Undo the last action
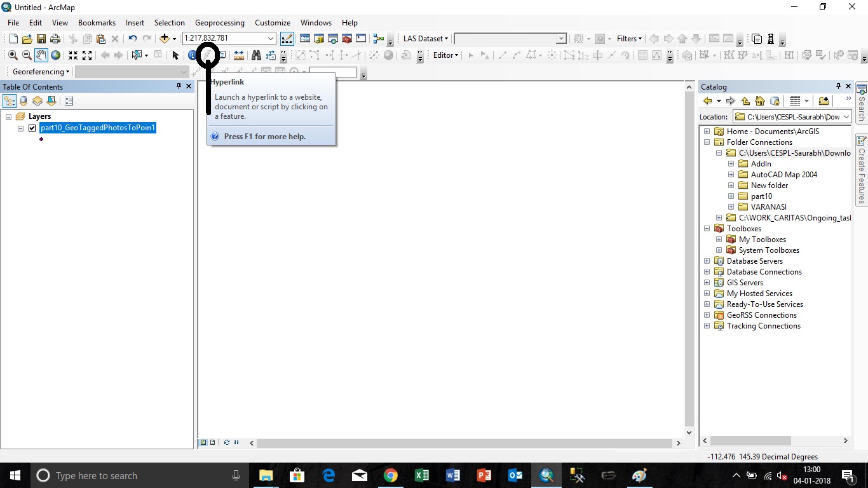868x488 pixels. 133,39
